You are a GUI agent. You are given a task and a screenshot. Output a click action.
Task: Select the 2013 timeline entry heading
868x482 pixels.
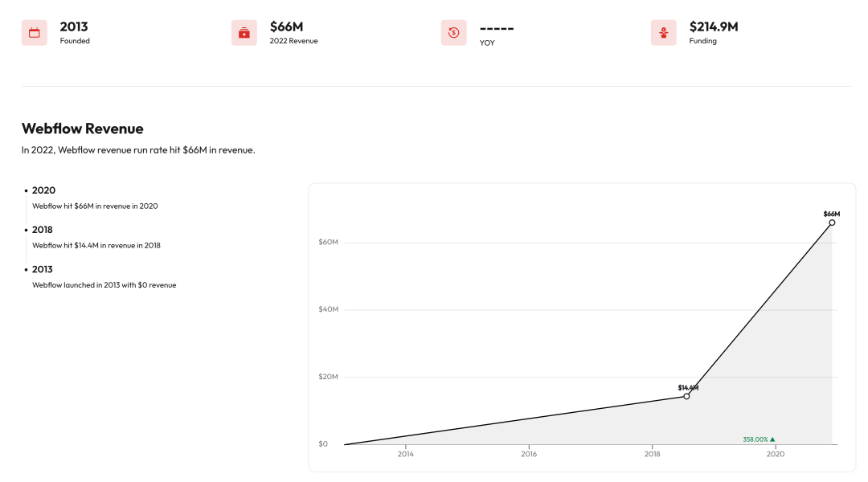[x=43, y=269]
